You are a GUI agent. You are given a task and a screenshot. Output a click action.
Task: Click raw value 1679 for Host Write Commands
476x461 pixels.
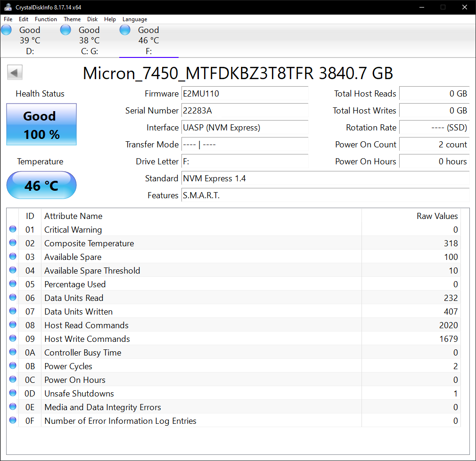(449, 339)
